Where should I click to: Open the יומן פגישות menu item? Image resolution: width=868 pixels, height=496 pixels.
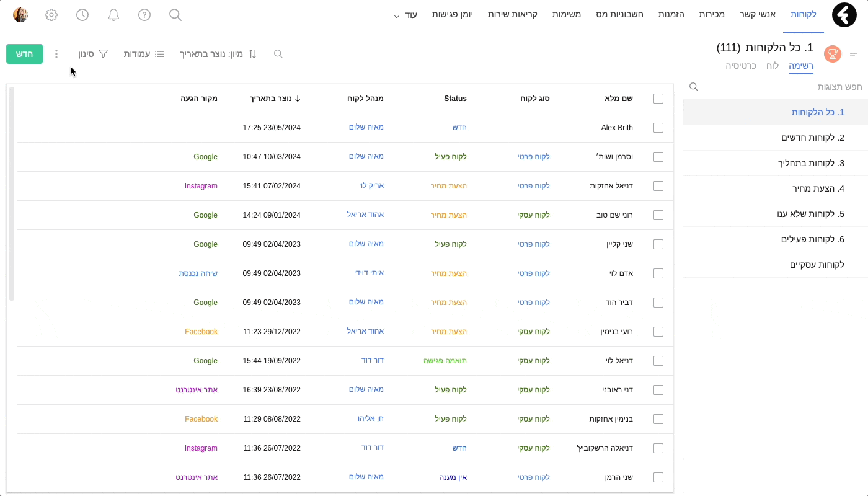pos(453,14)
